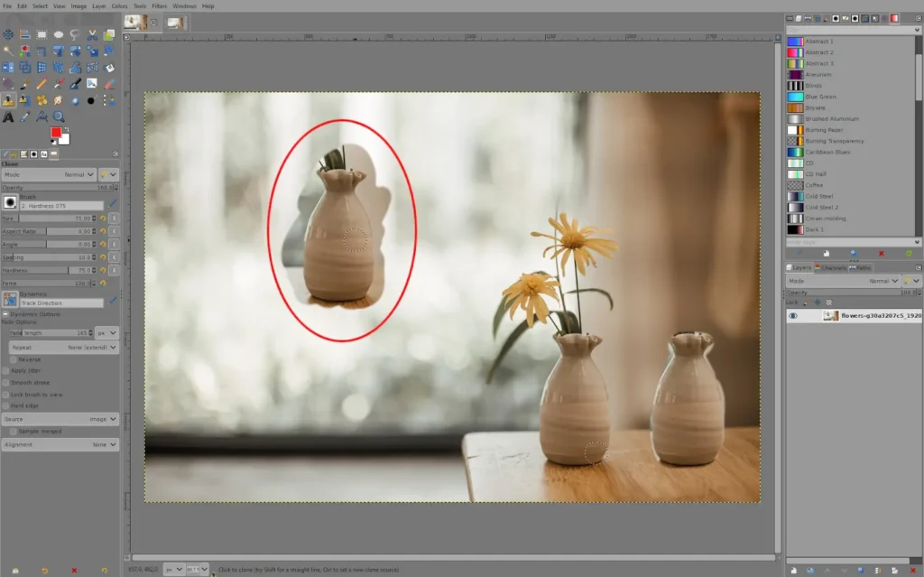Select the Airbrush tool
This screenshot has height=577, width=924.
coord(59,84)
